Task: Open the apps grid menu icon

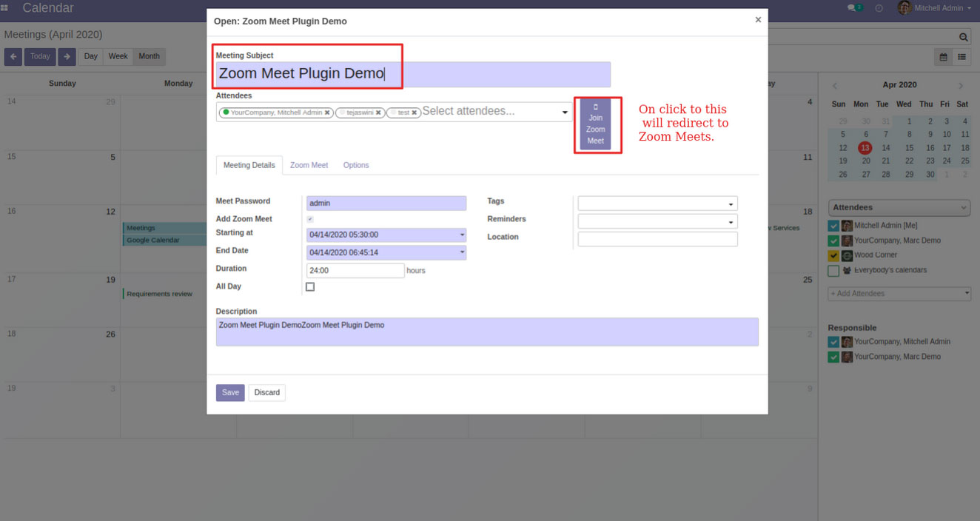Action: pyautogui.click(x=5, y=8)
